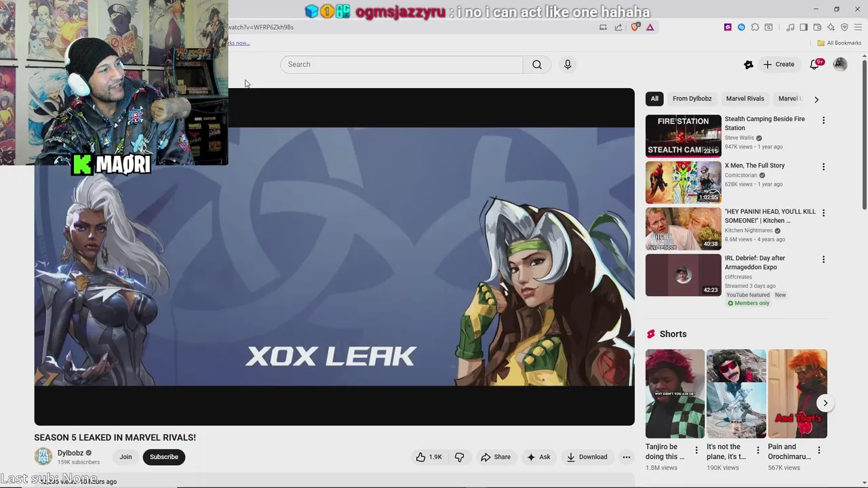Like the video with thumbs up
Viewport: 868px width, 488px height.
pos(429,457)
